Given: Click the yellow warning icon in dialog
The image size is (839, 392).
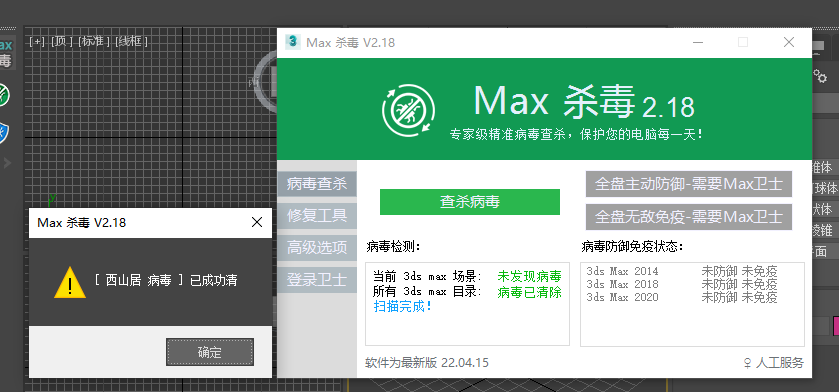Looking at the screenshot, I should 70,282.
